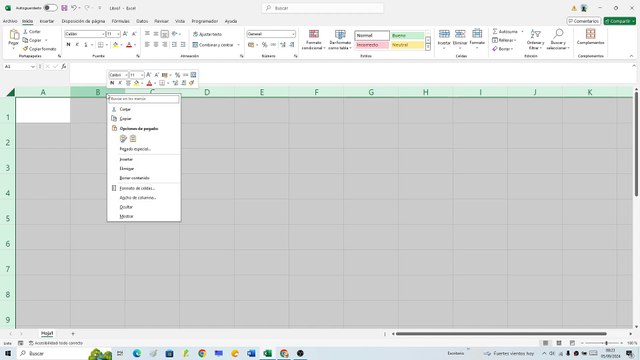Click the select-all triangle corner of sheet

[x=11, y=92]
